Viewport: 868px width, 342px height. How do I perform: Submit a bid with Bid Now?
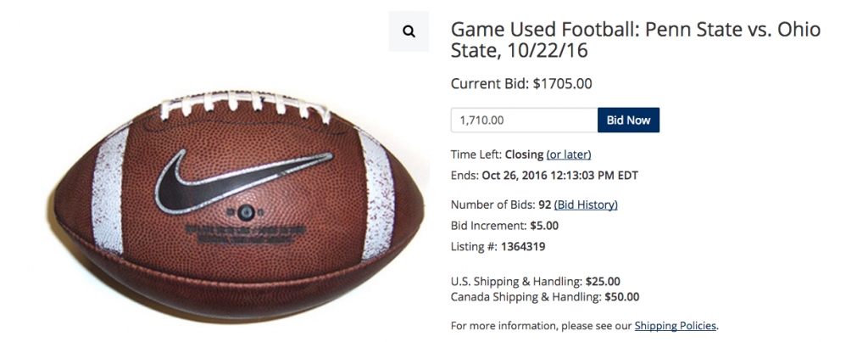coord(628,121)
